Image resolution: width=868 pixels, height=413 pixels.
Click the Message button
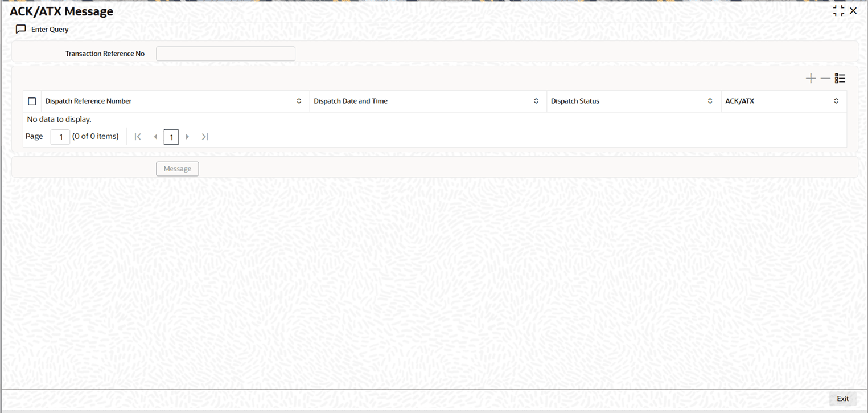coord(178,169)
